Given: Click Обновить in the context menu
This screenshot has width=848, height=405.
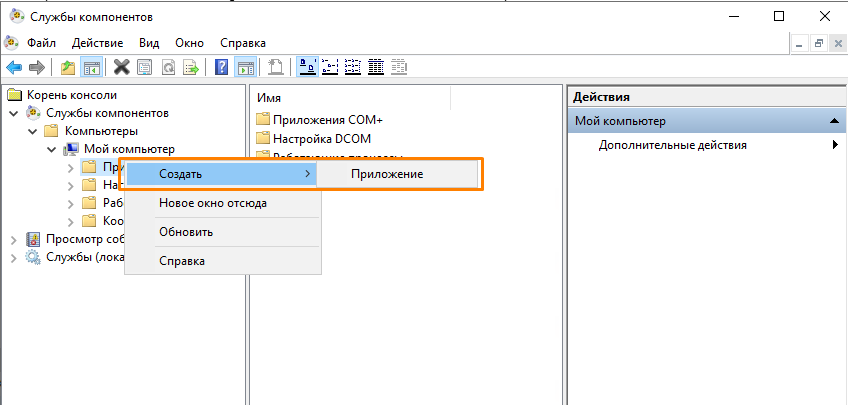Looking at the screenshot, I should [185, 232].
